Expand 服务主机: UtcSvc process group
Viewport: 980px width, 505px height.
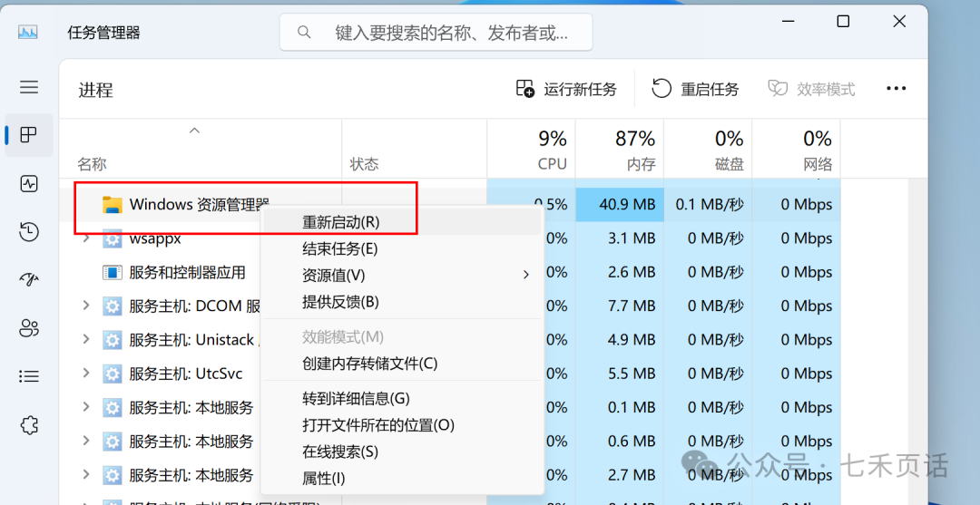[86, 374]
